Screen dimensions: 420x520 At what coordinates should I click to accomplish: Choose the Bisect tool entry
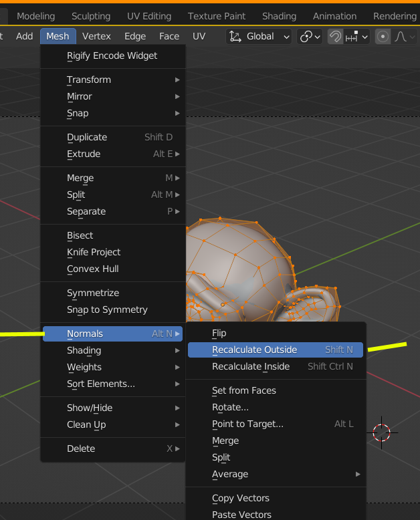tap(113, 235)
